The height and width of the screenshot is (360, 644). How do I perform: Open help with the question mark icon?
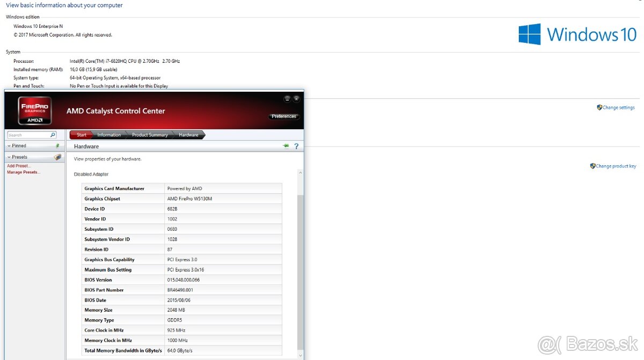click(x=296, y=146)
